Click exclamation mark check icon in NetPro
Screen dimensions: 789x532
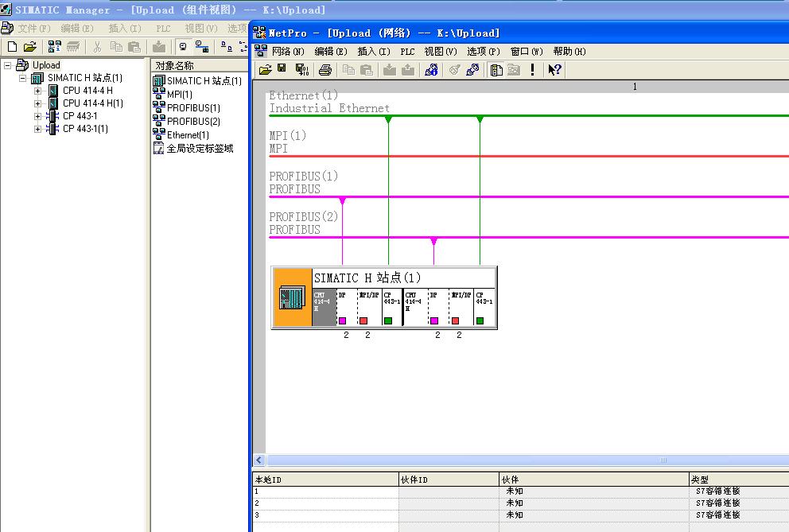pyautogui.click(x=532, y=70)
